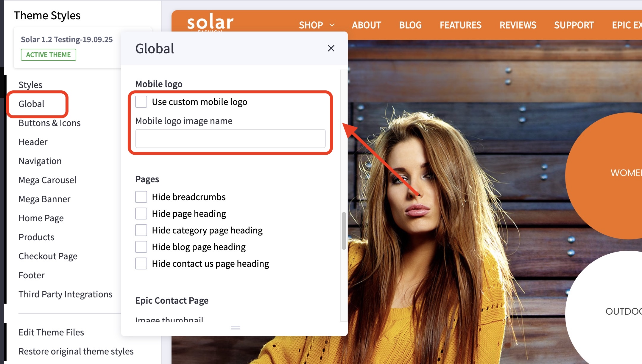Screen dimensions: 642x364
Task: Focus the Mobile logo image name field
Action: (230, 139)
